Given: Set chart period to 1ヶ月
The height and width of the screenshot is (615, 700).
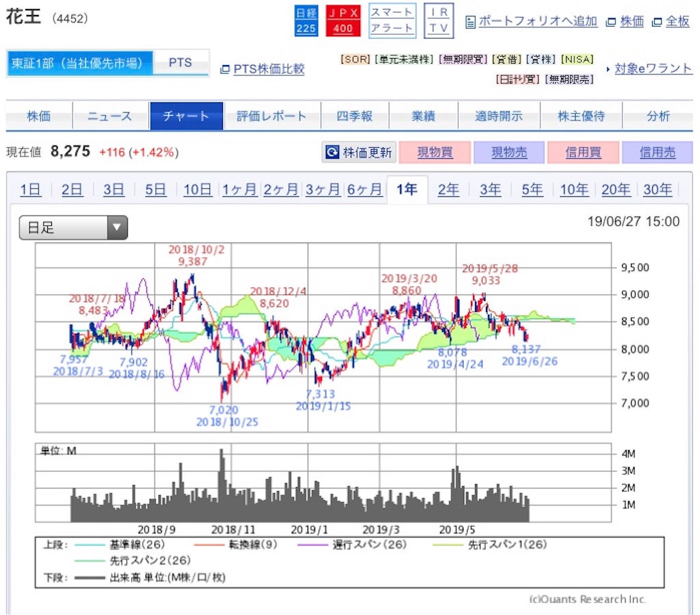Looking at the screenshot, I should pos(239,189).
